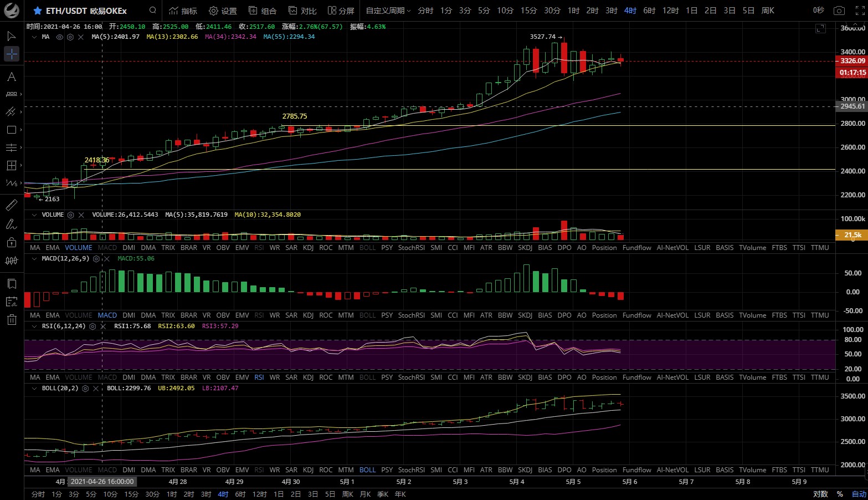Open VOLUME indicator settings gear

coord(70,215)
